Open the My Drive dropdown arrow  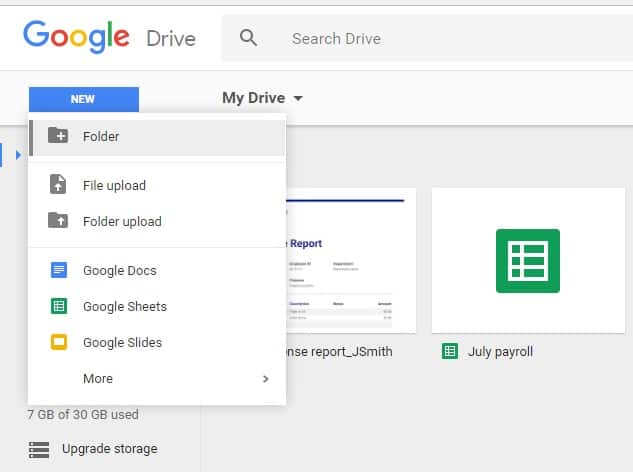click(x=298, y=99)
